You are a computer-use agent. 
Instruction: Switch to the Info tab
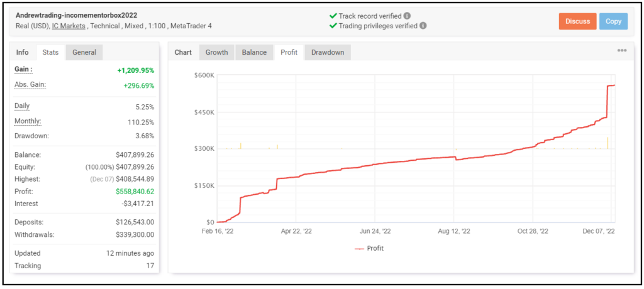pos(23,52)
